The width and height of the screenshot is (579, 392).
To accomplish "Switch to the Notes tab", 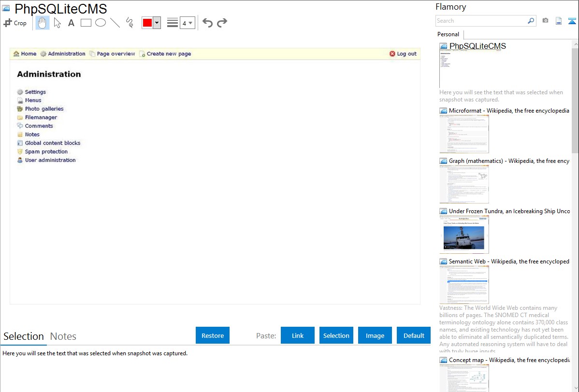I will pyautogui.click(x=63, y=336).
